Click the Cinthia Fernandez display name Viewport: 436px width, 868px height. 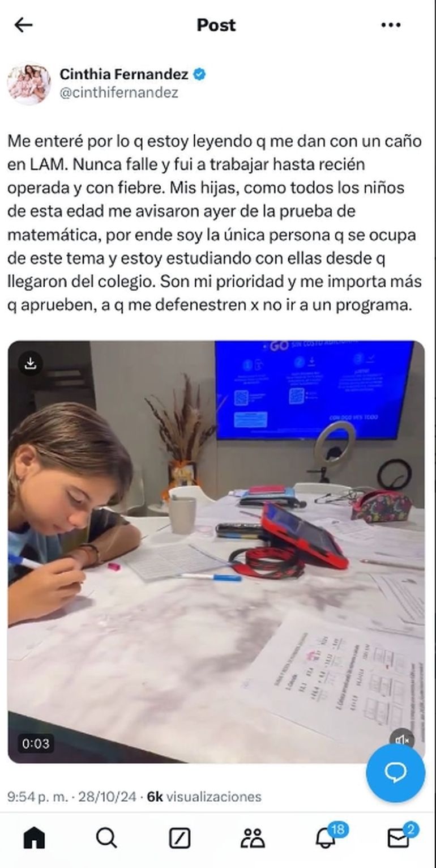click(x=124, y=74)
